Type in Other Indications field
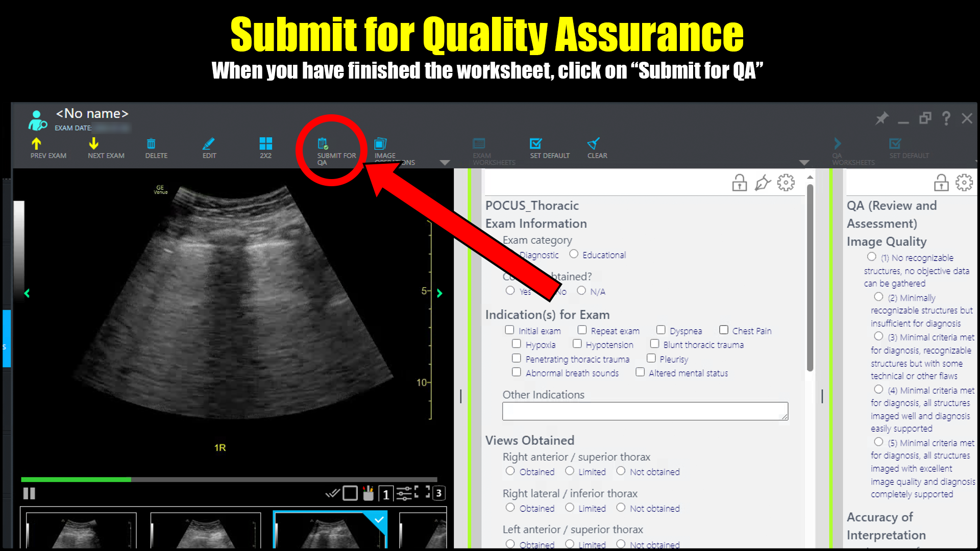980x551 pixels. tap(645, 411)
